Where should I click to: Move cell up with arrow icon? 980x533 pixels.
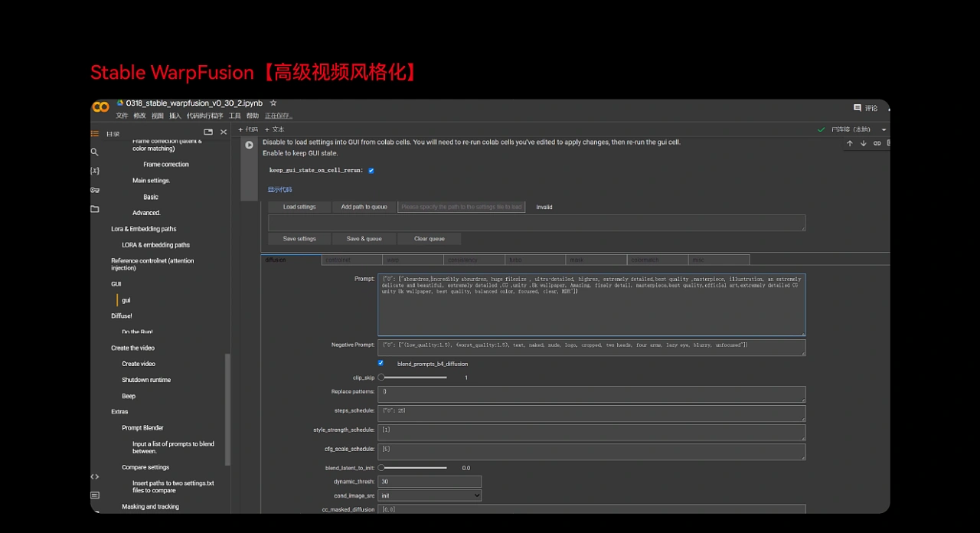click(x=850, y=143)
